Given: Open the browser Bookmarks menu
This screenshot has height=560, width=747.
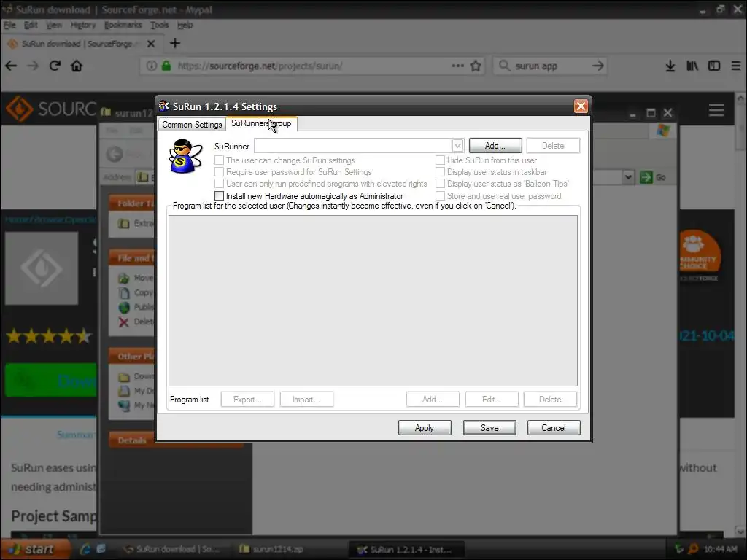Looking at the screenshot, I should point(123,26).
